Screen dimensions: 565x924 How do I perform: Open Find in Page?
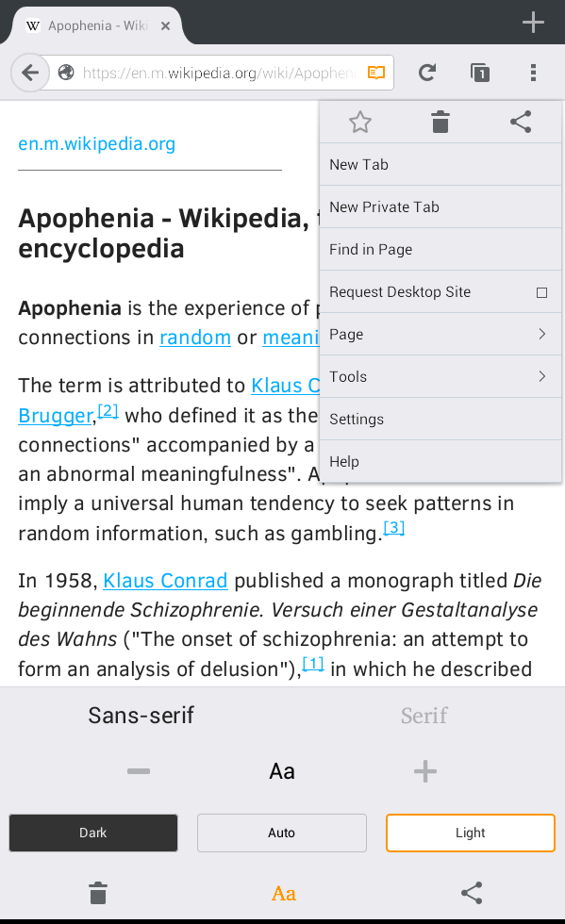pyautogui.click(x=440, y=249)
